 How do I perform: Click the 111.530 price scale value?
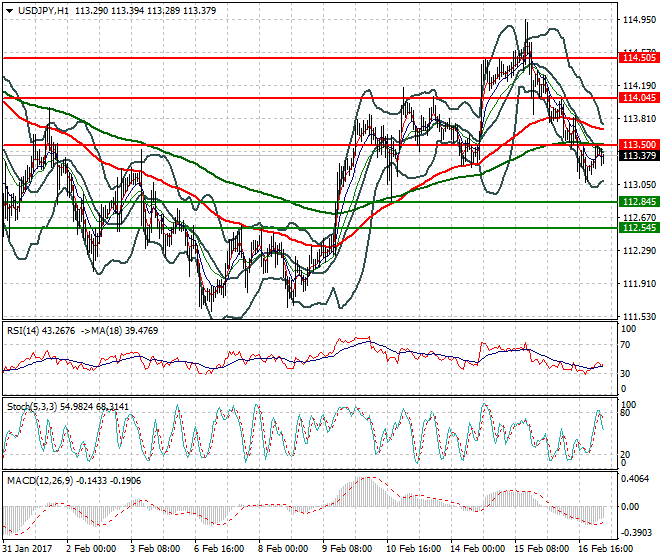pos(639,316)
